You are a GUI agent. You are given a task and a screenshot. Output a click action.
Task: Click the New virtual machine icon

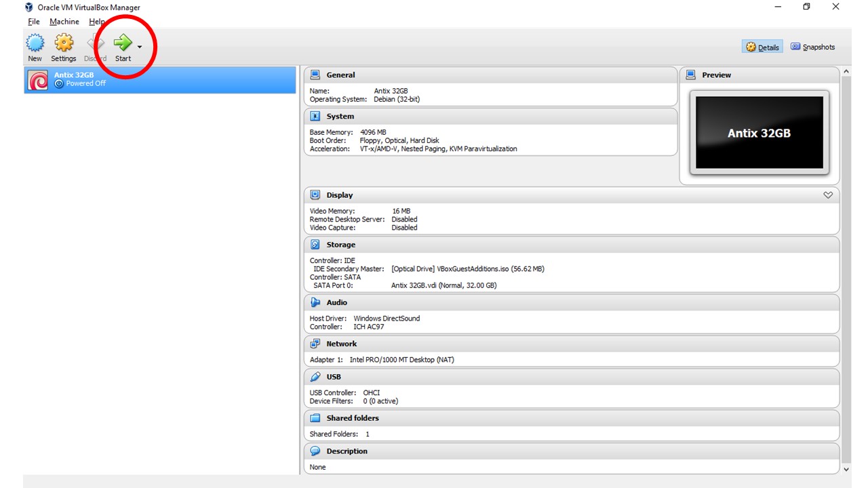(35, 43)
